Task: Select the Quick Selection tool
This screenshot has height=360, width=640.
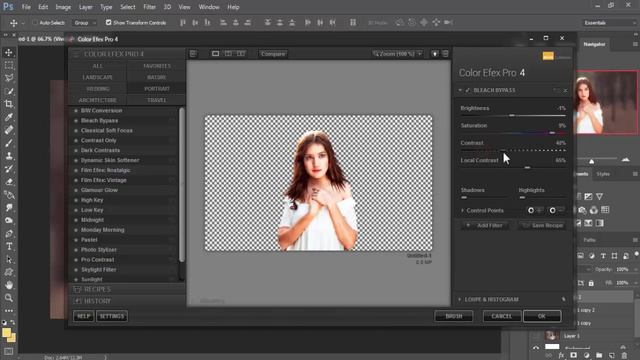Action: click(9, 91)
